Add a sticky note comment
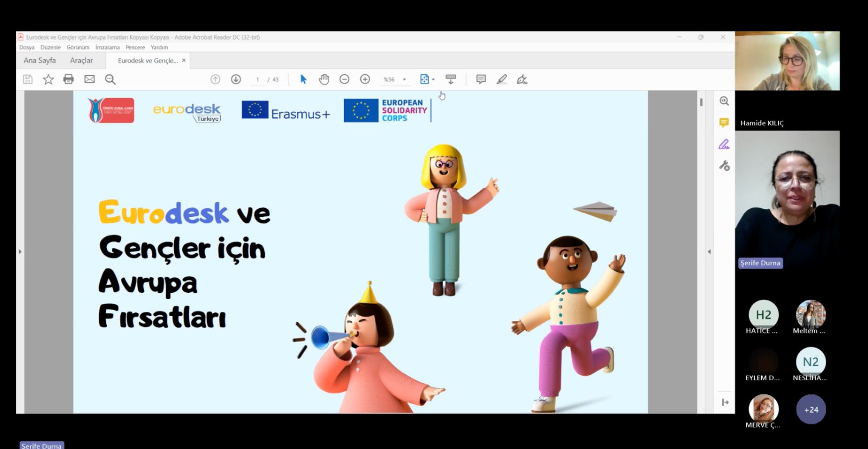Image resolution: width=868 pixels, height=449 pixels. 481,79
